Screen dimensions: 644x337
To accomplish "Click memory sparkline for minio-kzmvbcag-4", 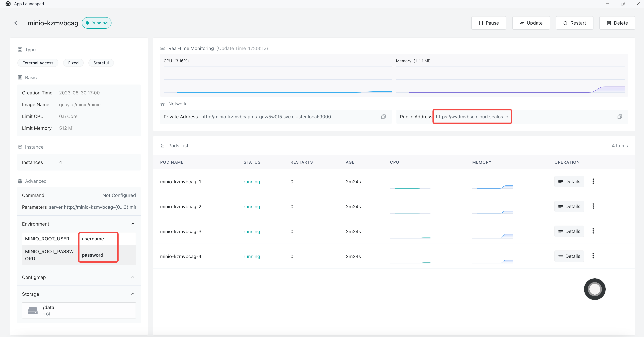I will [x=492, y=256].
